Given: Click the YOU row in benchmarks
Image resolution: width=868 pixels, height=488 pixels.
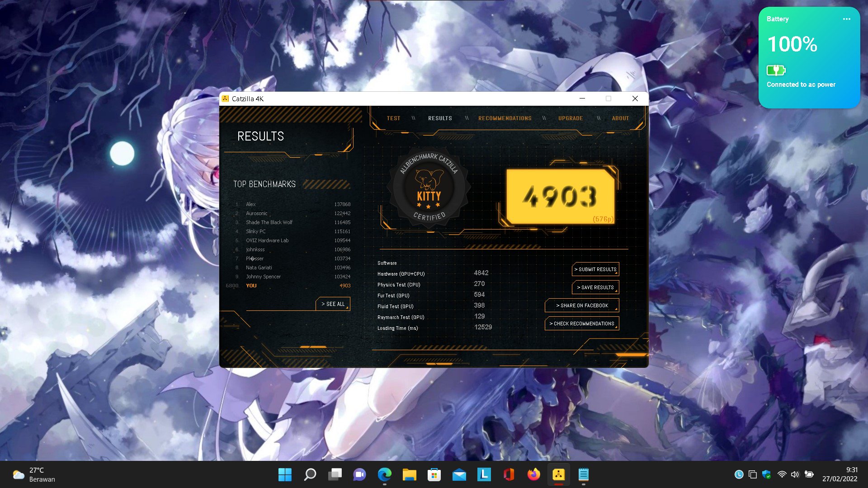Looking at the screenshot, I should [x=288, y=286].
